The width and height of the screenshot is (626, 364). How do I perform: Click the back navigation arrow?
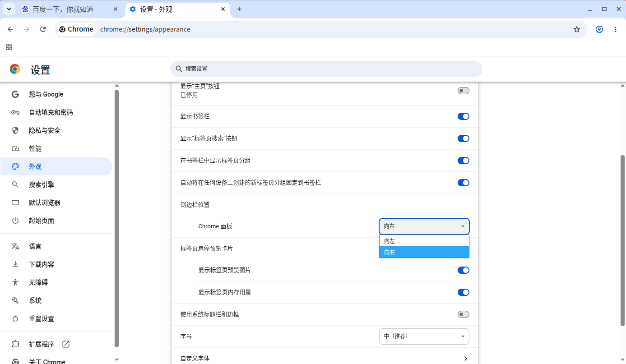10,29
